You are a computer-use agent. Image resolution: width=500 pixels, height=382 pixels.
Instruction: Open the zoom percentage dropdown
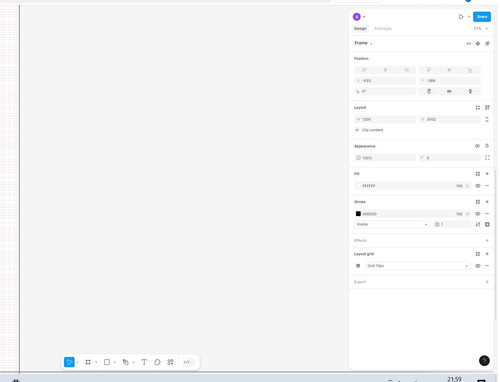point(481,29)
